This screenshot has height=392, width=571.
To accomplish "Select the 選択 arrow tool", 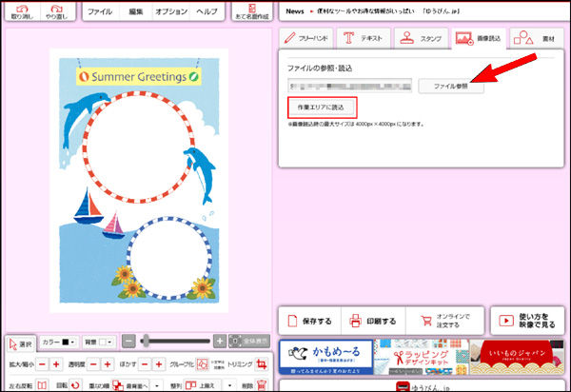I will (21, 343).
